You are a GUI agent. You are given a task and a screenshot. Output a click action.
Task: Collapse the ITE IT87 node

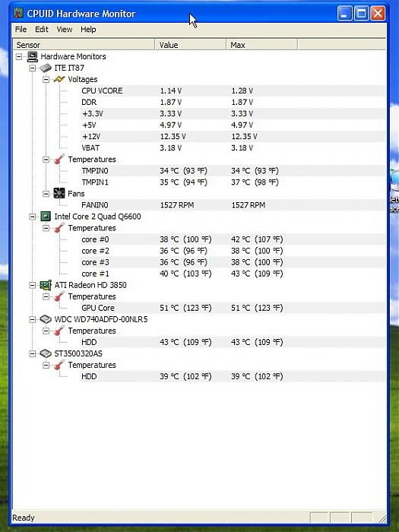33,68
